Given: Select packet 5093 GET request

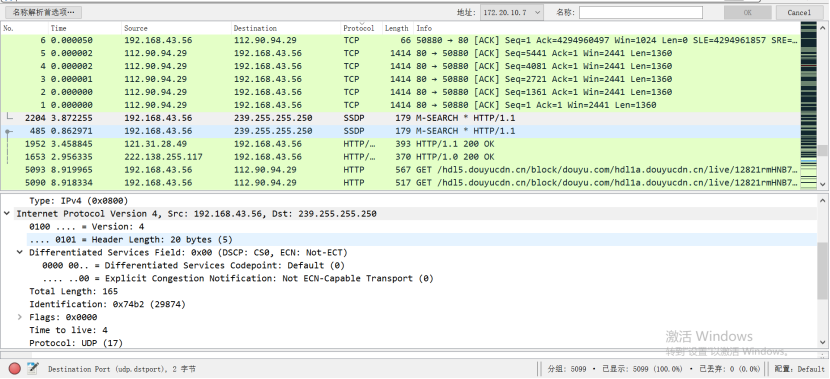Looking at the screenshot, I should (x=400, y=170).
